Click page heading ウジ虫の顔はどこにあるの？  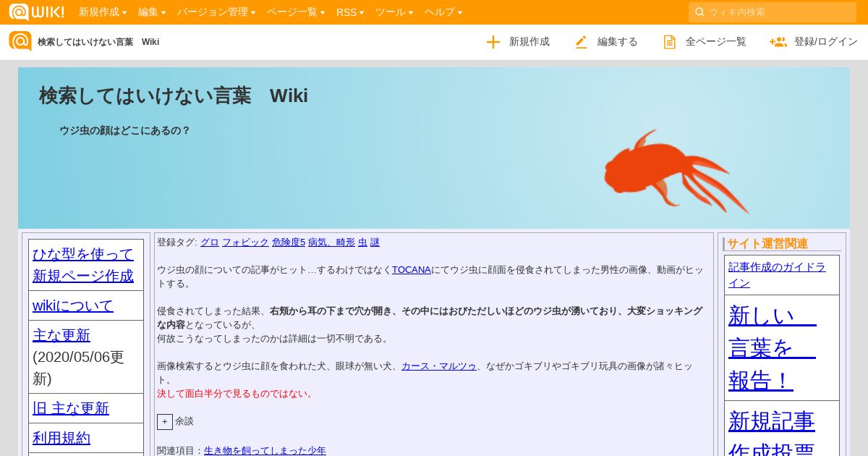[x=124, y=131]
